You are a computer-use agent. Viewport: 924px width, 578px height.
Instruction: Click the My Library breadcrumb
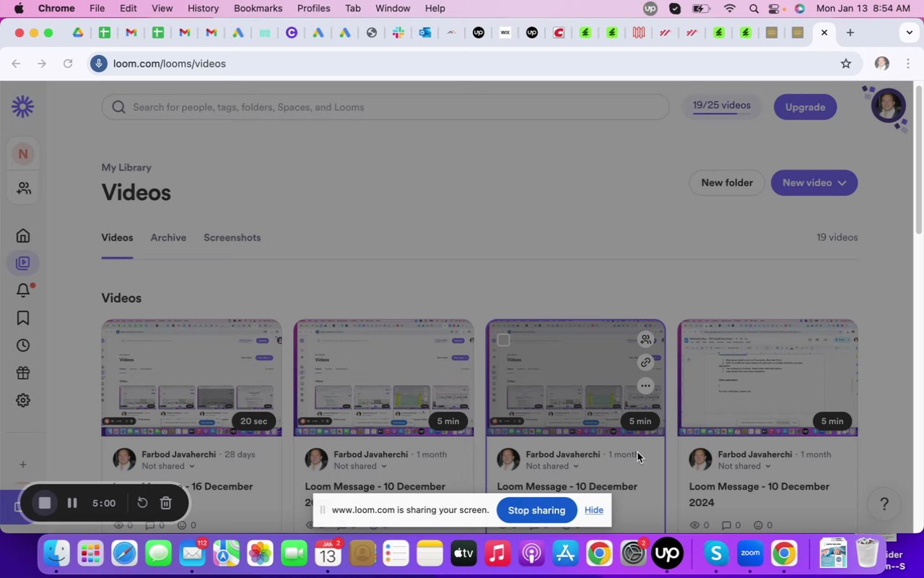coord(126,168)
